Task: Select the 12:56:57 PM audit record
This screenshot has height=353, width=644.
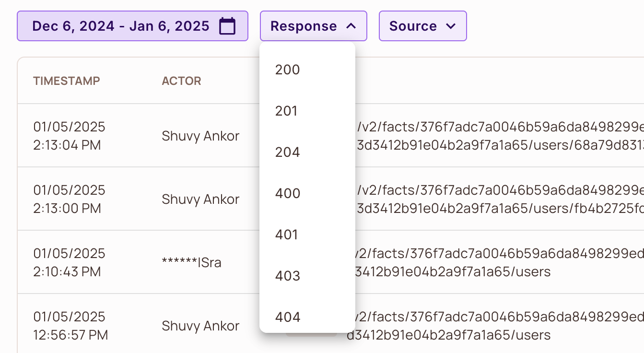Action: 70,326
